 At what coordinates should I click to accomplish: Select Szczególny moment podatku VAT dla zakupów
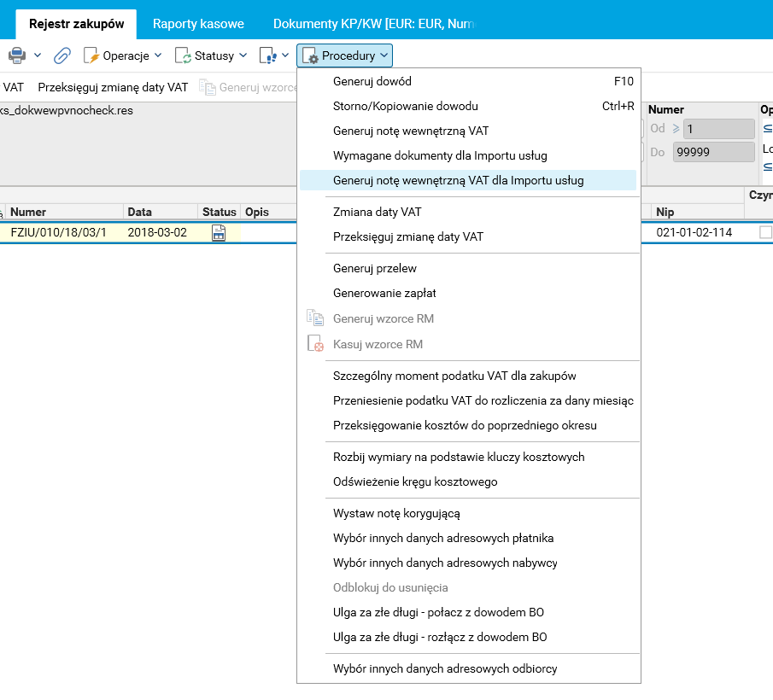click(x=468, y=376)
